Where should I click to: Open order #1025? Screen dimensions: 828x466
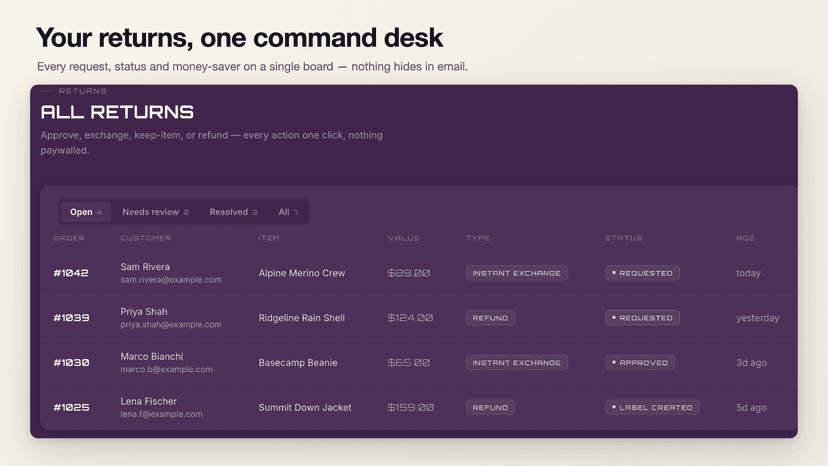click(71, 408)
